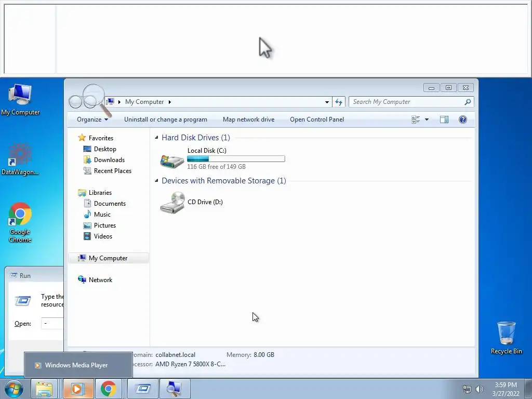Open Network in navigation pane
532x399 pixels.
point(100,280)
